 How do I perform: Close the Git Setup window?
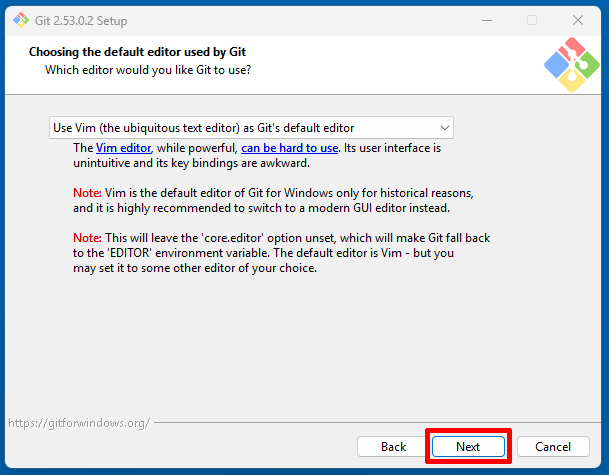click(x=578, y=20)
